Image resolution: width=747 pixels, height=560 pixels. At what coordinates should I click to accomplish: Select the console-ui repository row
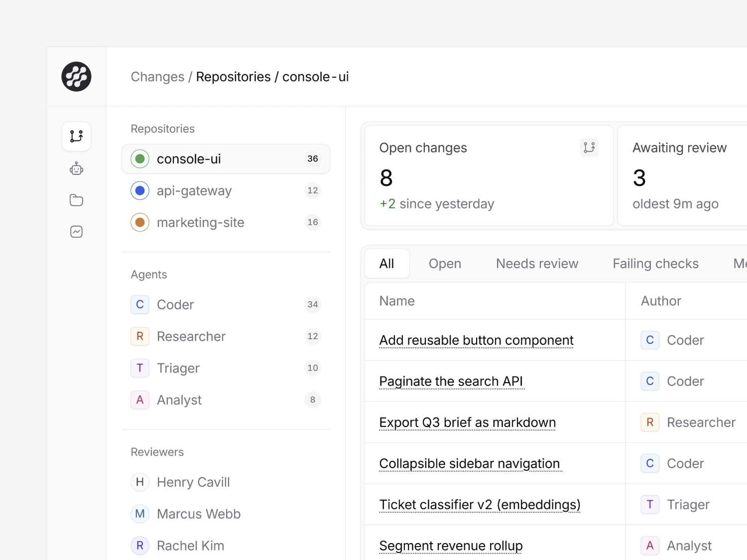click(226, 159)
